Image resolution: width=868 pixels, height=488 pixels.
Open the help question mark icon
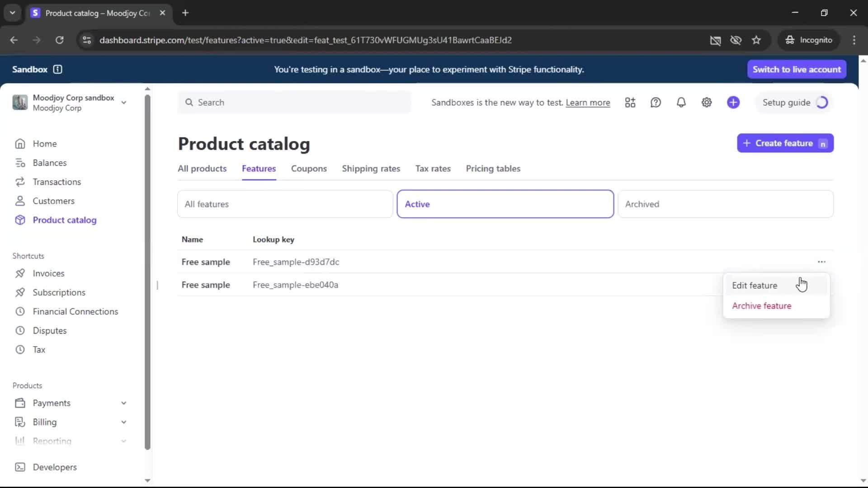click(656, 103)
